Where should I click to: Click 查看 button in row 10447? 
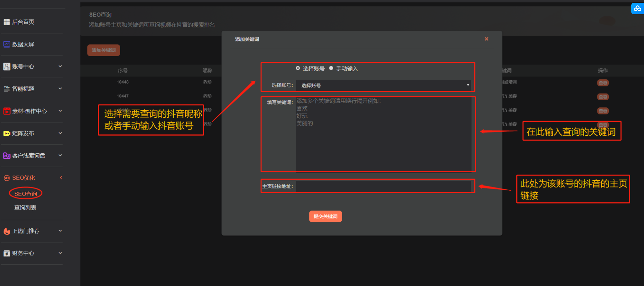tap(603, 96)
